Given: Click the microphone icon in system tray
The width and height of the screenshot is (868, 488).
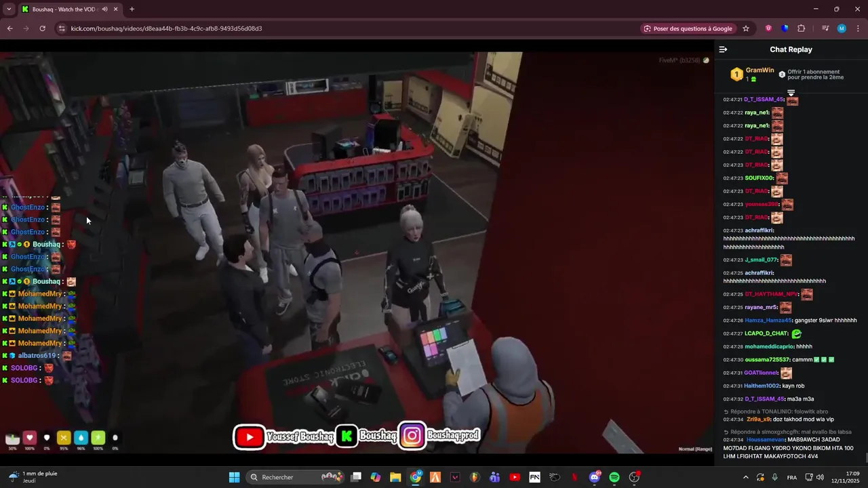Looking at the screenshot, I should pyautogui.click(x=774, y=477).
